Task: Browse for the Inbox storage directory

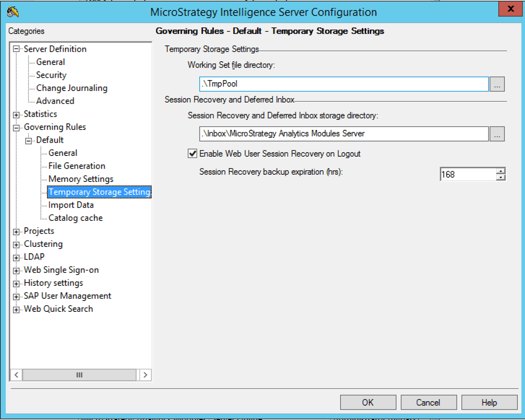Action: pyautogui.click(x=497, y=134)
